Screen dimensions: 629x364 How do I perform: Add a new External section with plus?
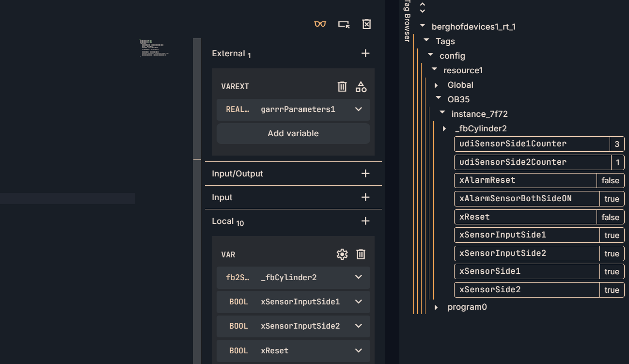[365, 53]
